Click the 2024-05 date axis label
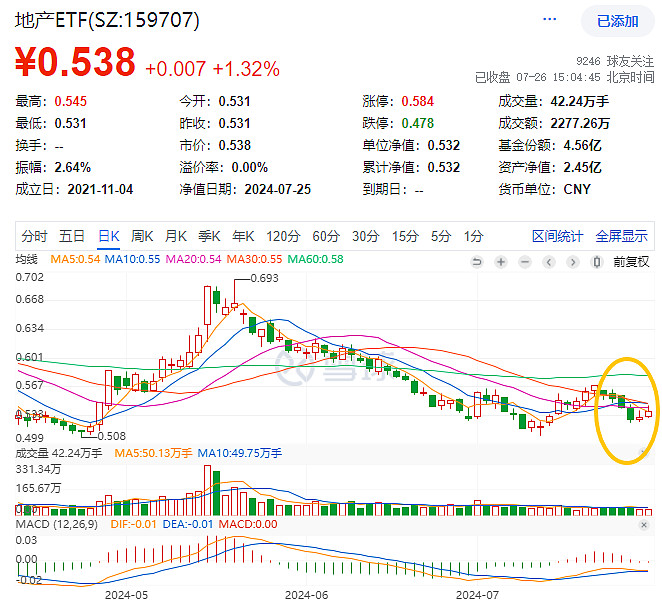This screenshot has height=604, width=662. coord(126,596)
